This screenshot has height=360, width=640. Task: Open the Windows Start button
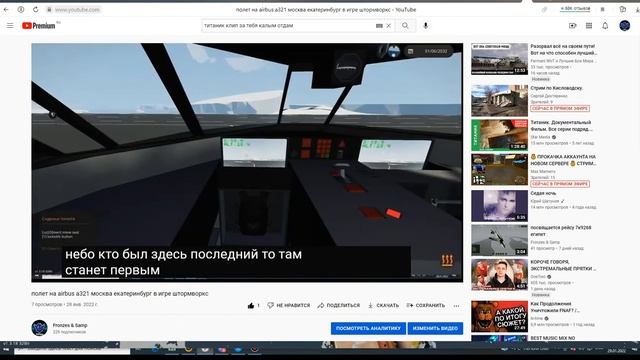click(x=6, y=350)
